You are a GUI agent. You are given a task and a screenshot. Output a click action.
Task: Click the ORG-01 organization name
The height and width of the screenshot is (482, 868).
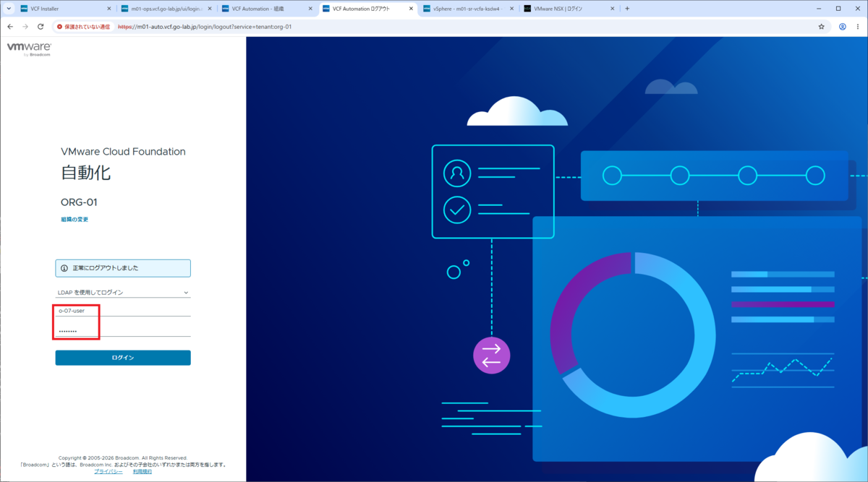79,202
